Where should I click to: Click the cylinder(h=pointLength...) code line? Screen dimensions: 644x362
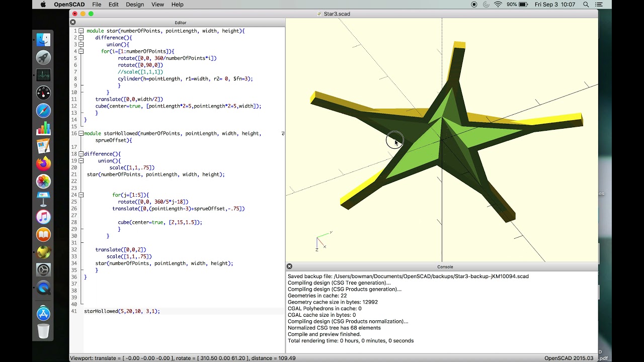coord(185,78)
